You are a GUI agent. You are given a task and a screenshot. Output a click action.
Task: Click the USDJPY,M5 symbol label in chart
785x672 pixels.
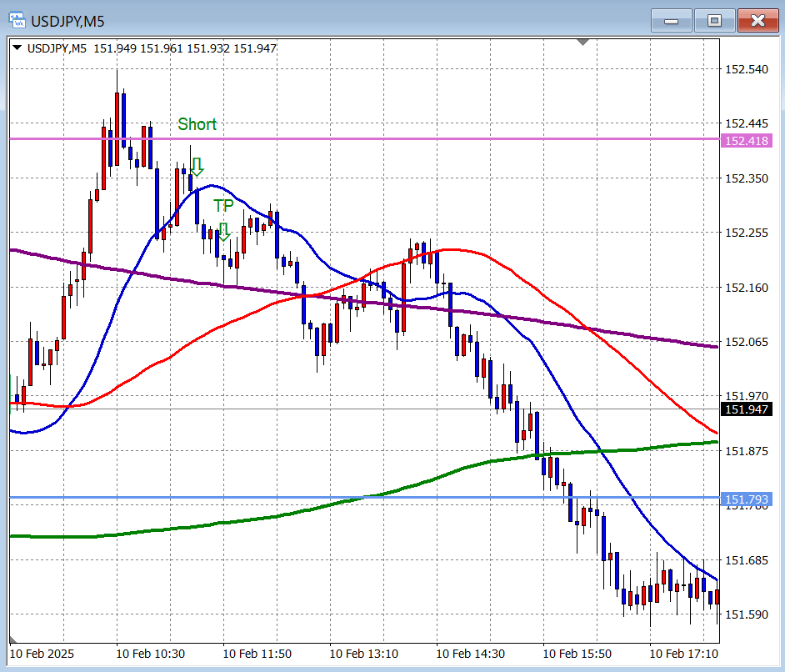[x=57, y=48]
